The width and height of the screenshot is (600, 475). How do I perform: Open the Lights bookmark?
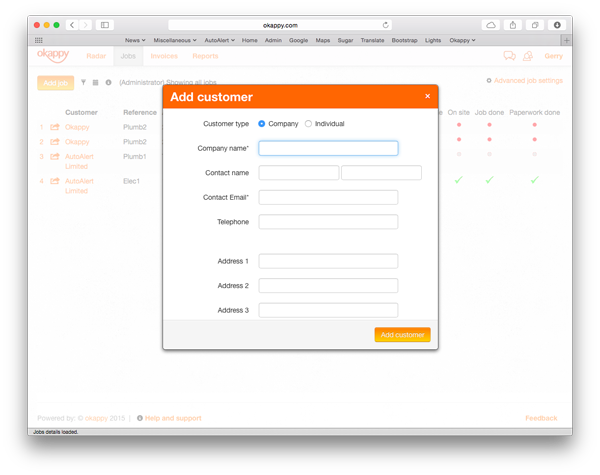point(433,40)
